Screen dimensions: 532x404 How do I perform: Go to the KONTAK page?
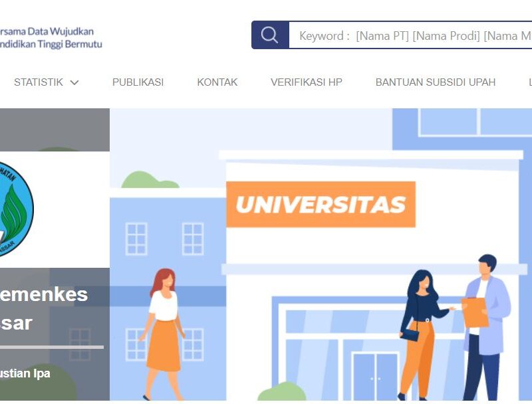(x=217, y=82)
